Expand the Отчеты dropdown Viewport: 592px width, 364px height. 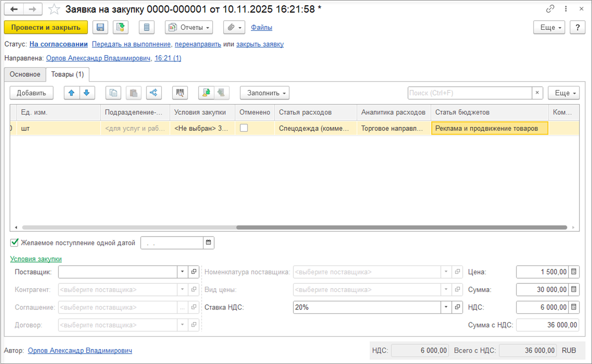coord(189,28)
